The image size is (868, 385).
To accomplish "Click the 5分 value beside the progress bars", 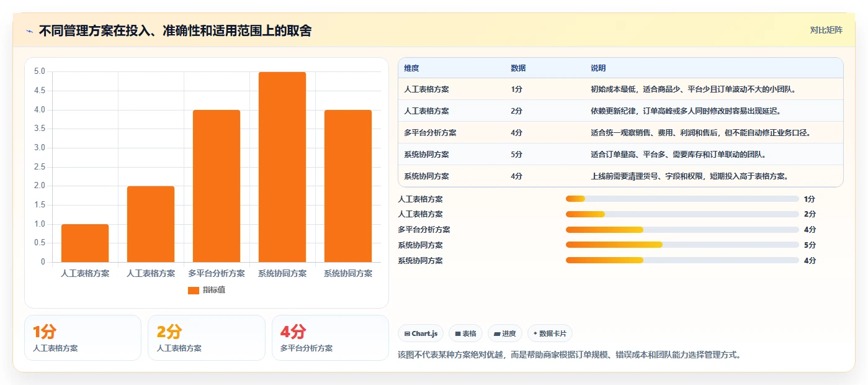I will (810, 245).
